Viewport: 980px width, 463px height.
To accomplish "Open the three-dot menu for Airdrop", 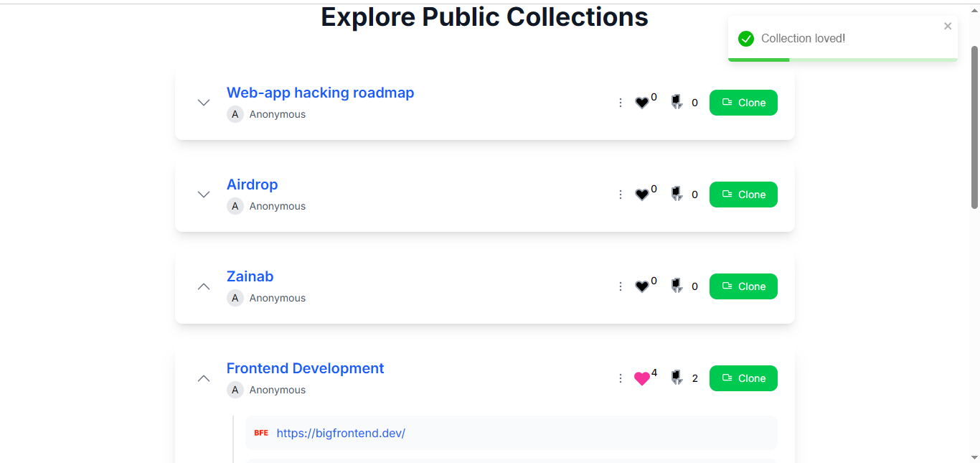I will (x=621, y=195).
